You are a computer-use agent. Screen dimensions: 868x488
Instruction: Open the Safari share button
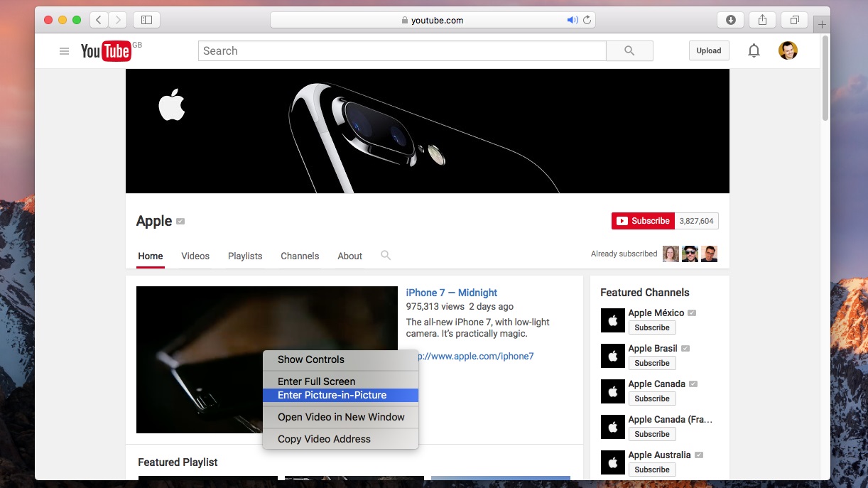pos(762,20)
